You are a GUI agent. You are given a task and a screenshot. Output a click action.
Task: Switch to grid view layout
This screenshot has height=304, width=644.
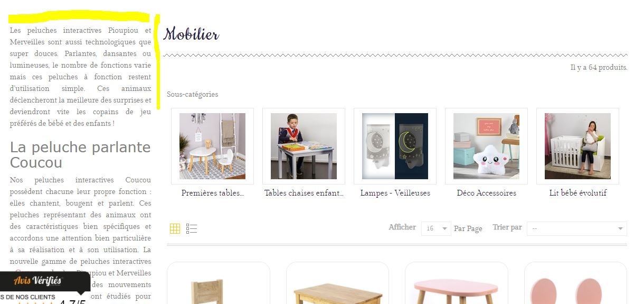click(175, 228)
